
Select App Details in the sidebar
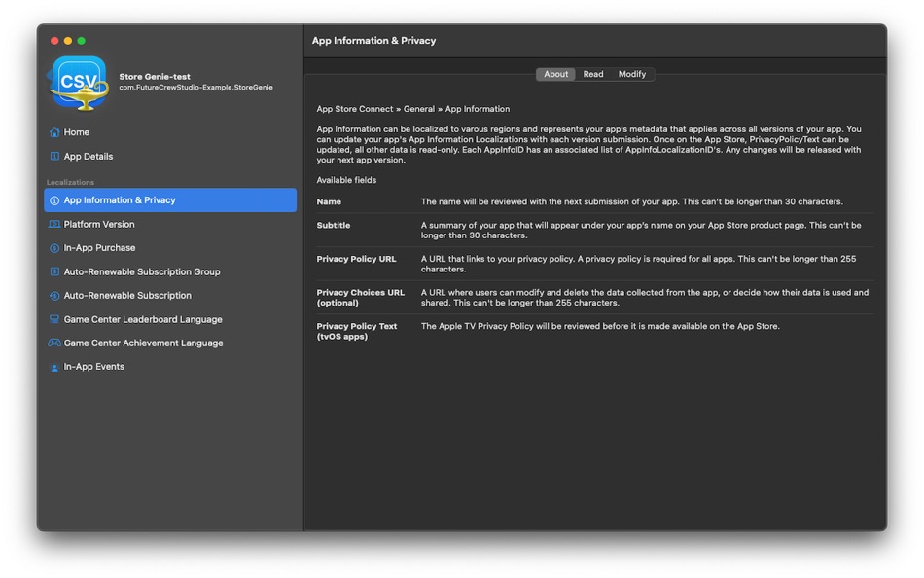pyautogui.click(x=88, y=155)
